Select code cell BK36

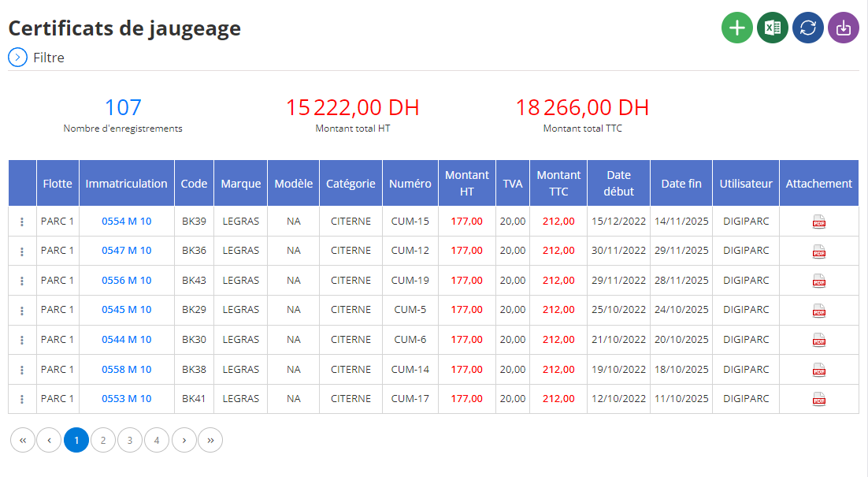(194, 251)
